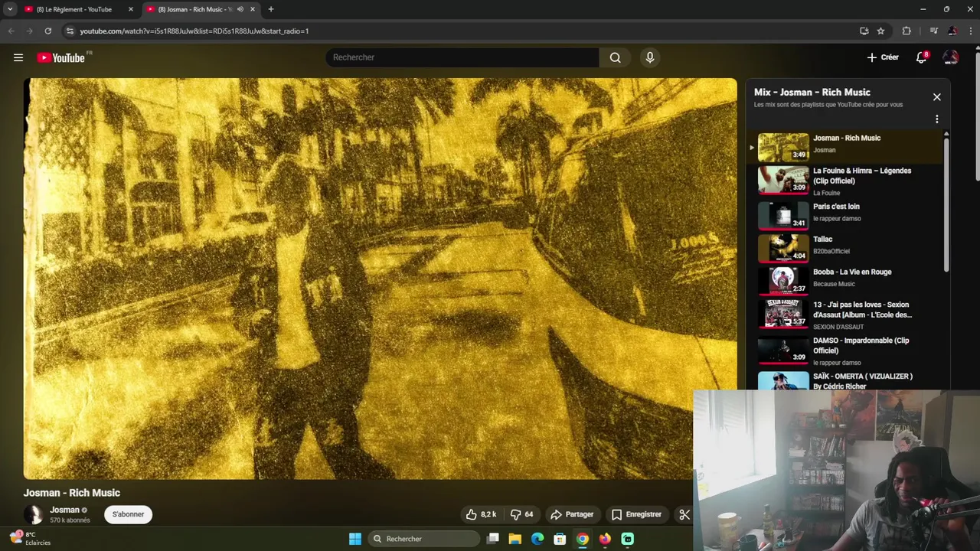This screenshot has width=980, height=551.
Task: Close the Josman - Rich Music tab
Action: tap(252, 9)
